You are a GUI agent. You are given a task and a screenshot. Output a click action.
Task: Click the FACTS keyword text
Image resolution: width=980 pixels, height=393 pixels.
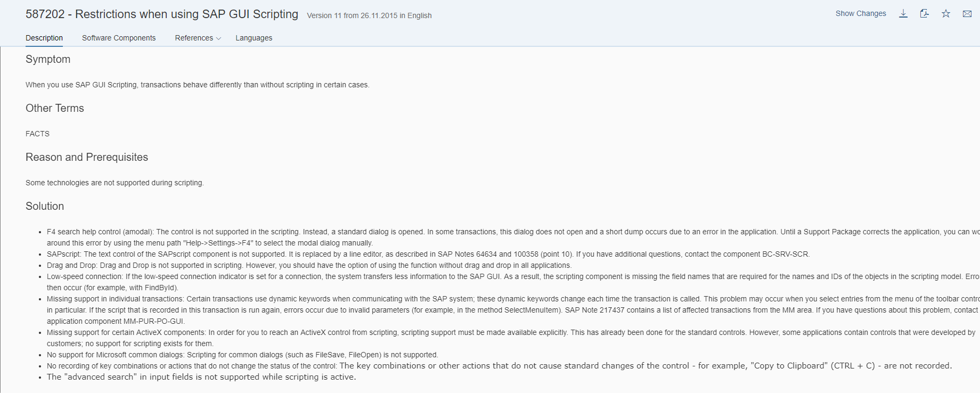pos(37,134)
